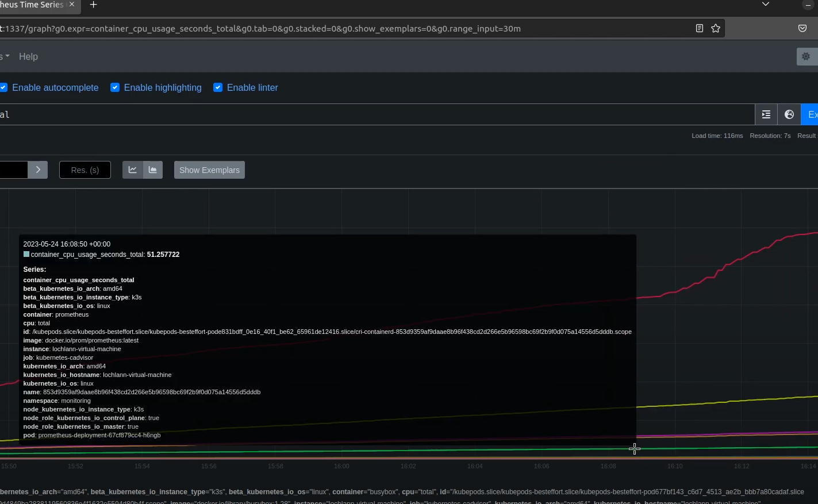
Task: Click the query expression input field
Action: coord(377,114)
